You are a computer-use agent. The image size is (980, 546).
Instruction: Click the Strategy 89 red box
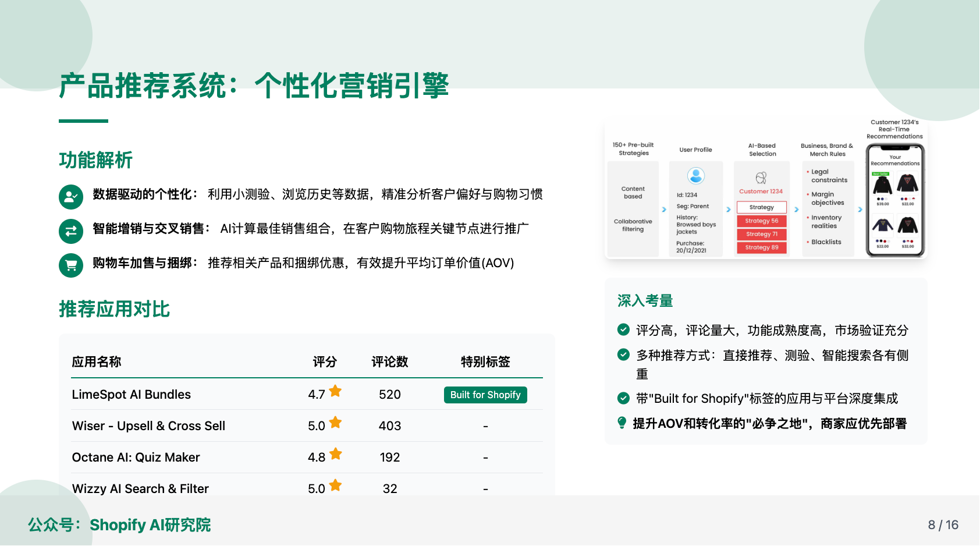[x=762, y=247]
